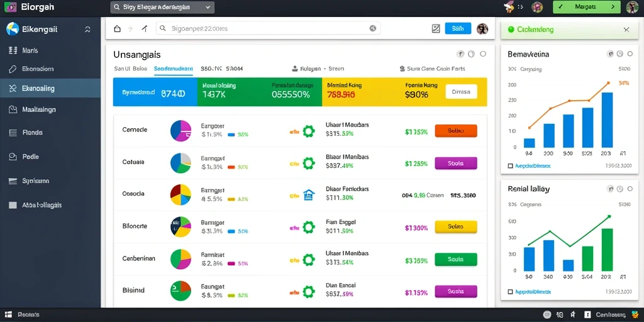Click the Windows start icon in taskbar
The image size is (644, 322).
(8, 314)
